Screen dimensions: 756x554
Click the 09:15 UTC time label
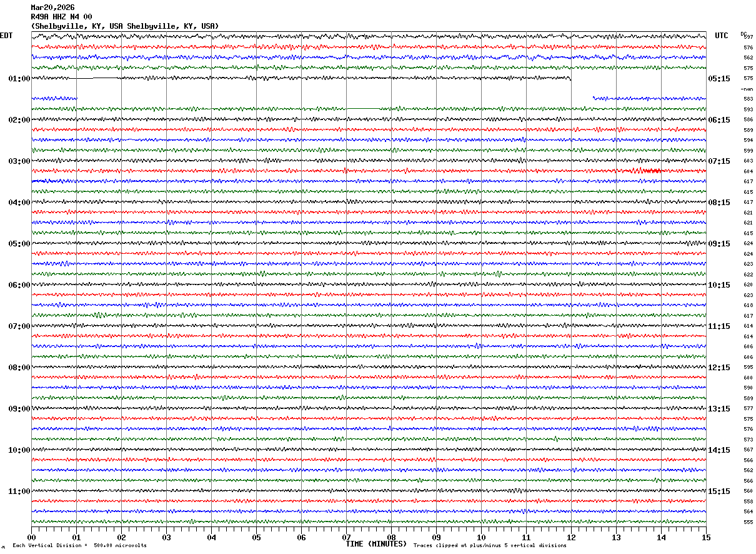[x=719, y=244]
